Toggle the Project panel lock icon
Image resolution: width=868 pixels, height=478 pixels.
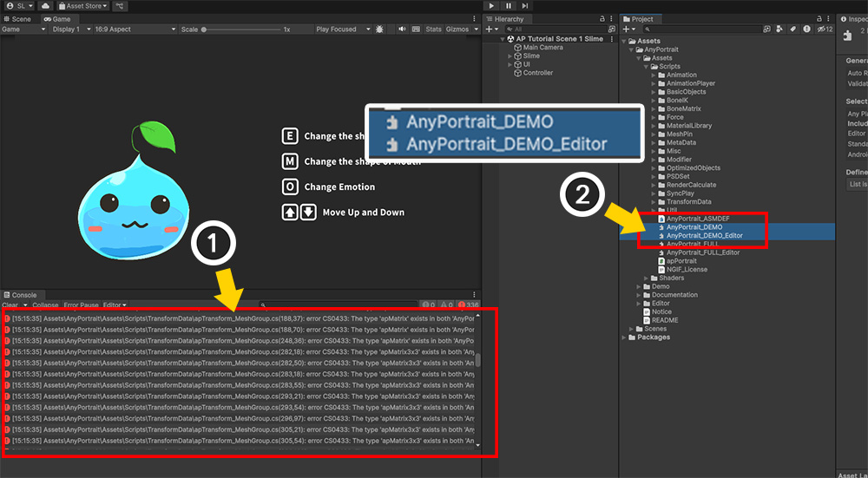click(820, 19)
